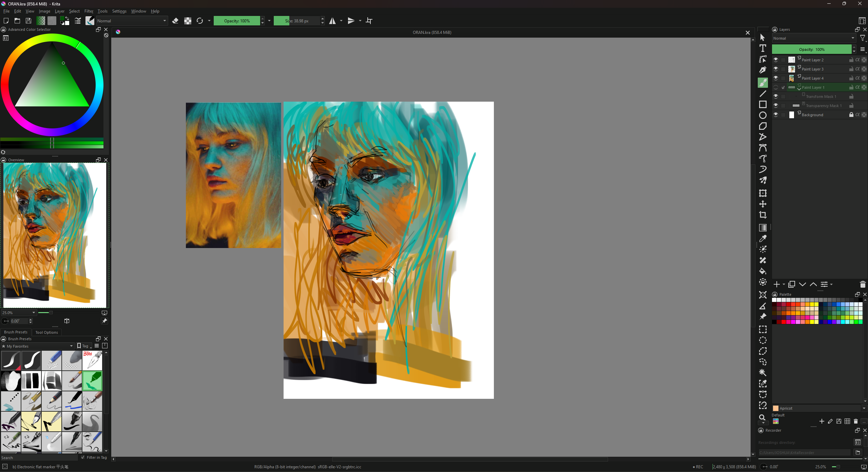Open the Filter menu

[x=89, y=11]
